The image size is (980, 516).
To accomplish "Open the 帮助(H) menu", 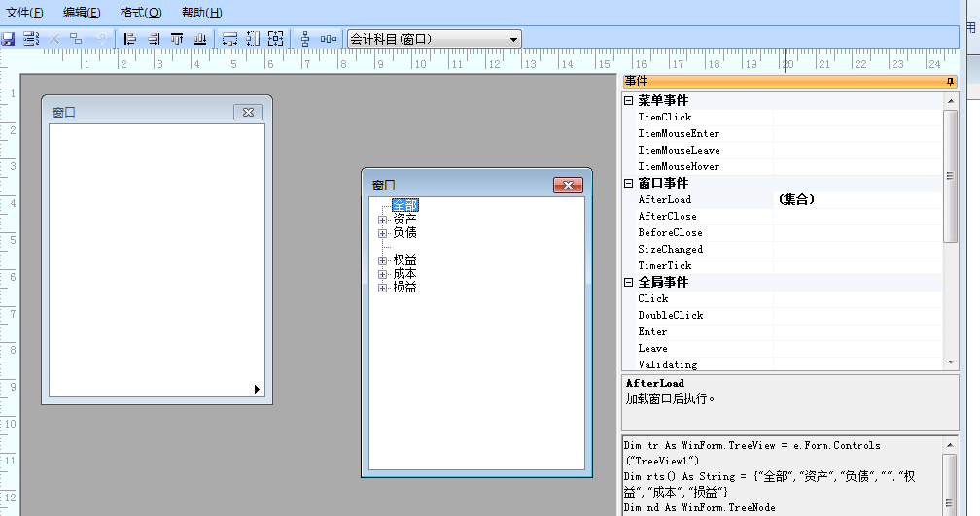I will pos(201,13).
